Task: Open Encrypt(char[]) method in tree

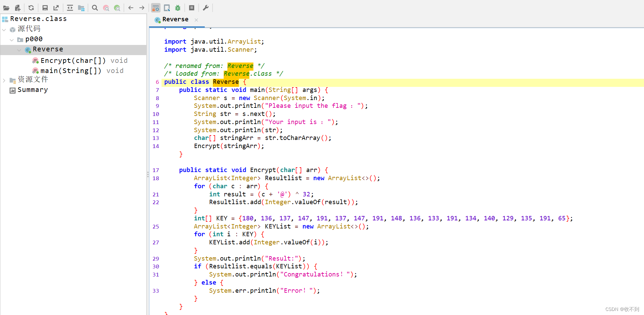Action: click(84, 60)
